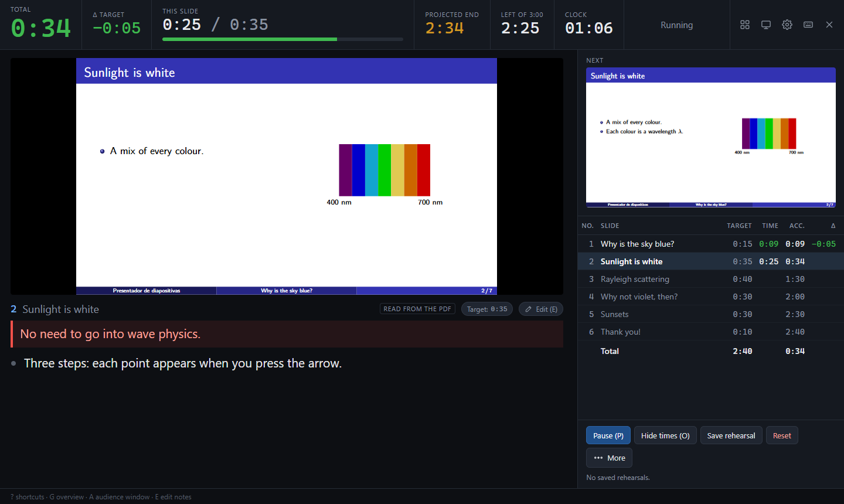
Task: Jump to slide 6 'Thank you!'
Action: coord(710,332)
